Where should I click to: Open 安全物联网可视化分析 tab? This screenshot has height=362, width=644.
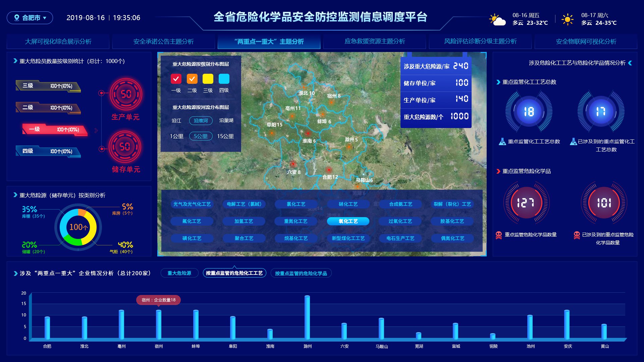coord(586,42)
